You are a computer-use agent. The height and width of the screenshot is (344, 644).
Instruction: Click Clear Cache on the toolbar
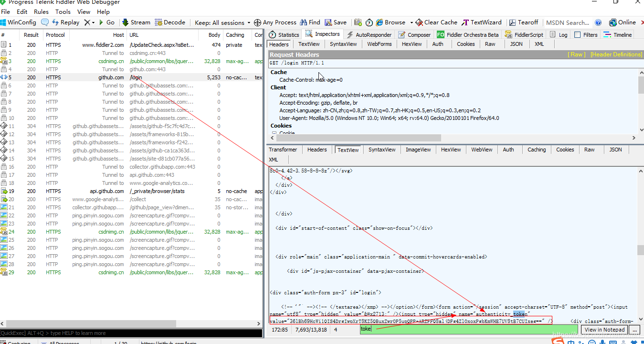[436, 22]
